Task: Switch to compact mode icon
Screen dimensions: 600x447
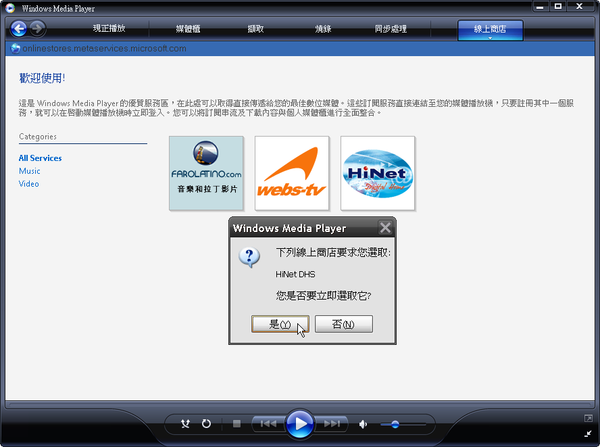Action: tap(588, 433)
